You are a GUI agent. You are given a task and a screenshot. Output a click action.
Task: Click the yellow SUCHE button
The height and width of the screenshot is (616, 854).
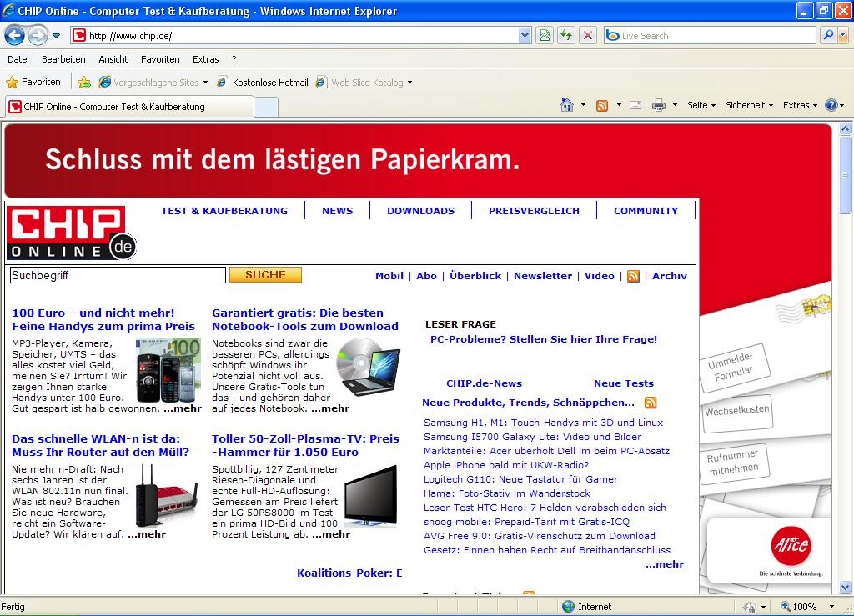265,275
